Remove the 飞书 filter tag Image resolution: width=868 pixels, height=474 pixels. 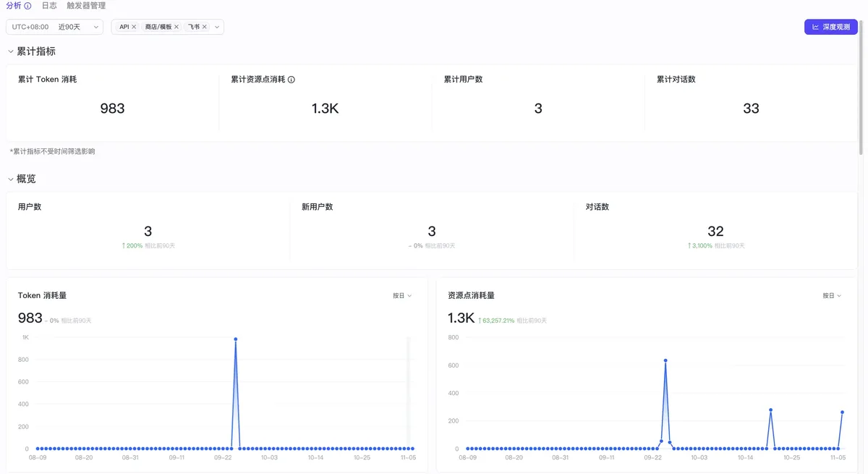[x=205, y=27]
